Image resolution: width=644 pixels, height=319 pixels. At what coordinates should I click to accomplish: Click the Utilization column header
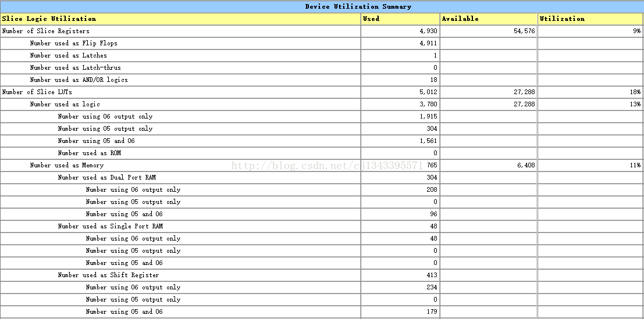click(x=590, y=19)
